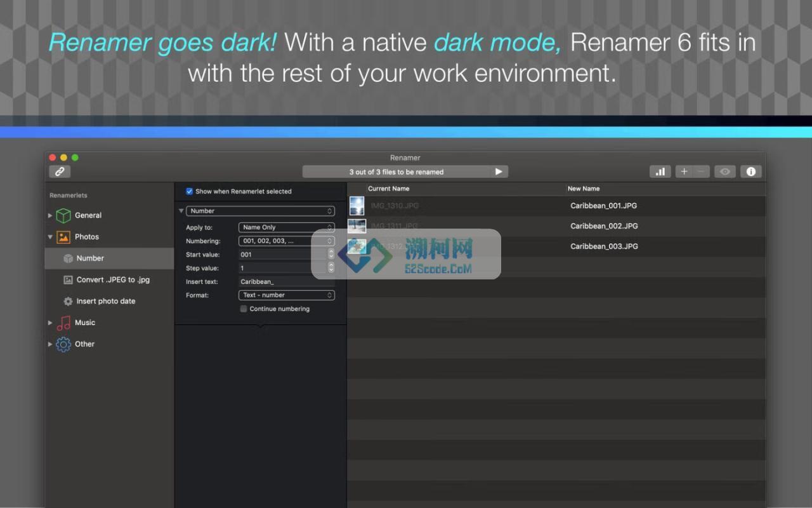The image size is (812, 508).
Task: Open the Number renamerlet
Action: (x=109, y=258)
